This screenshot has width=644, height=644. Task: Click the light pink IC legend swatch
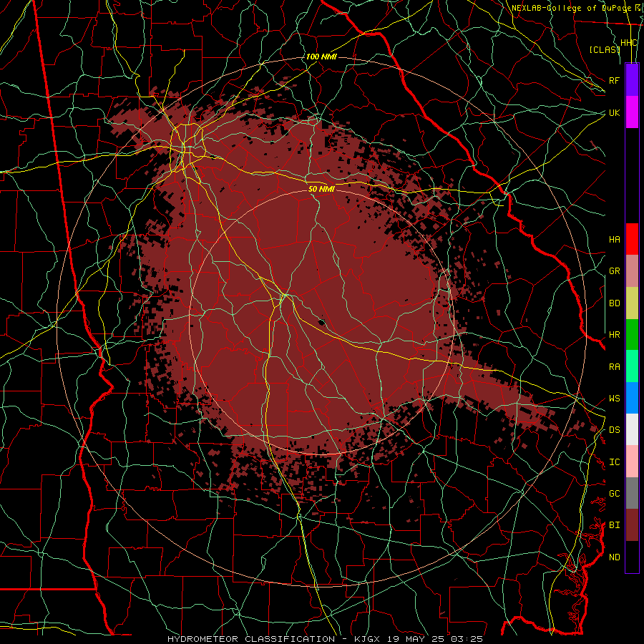[x=632, y=462]
